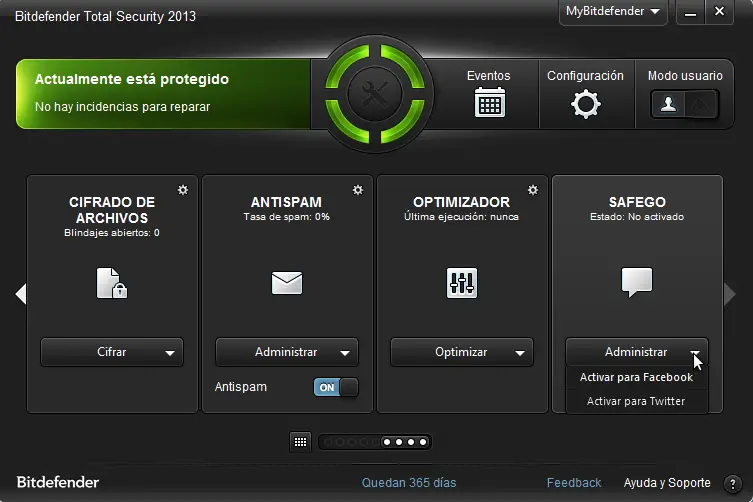Click the help question mark icon
This screenshot has width=753, height=502.
tap(732, 484)
